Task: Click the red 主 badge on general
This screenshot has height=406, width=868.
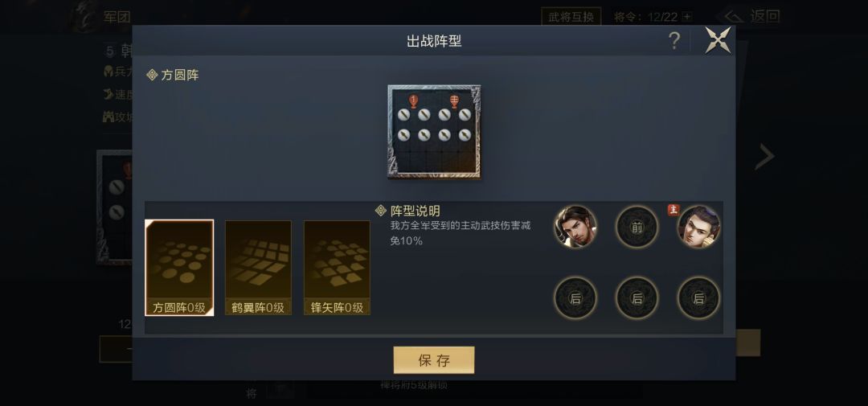Action: pyautogui.click(x=674, y=210)
